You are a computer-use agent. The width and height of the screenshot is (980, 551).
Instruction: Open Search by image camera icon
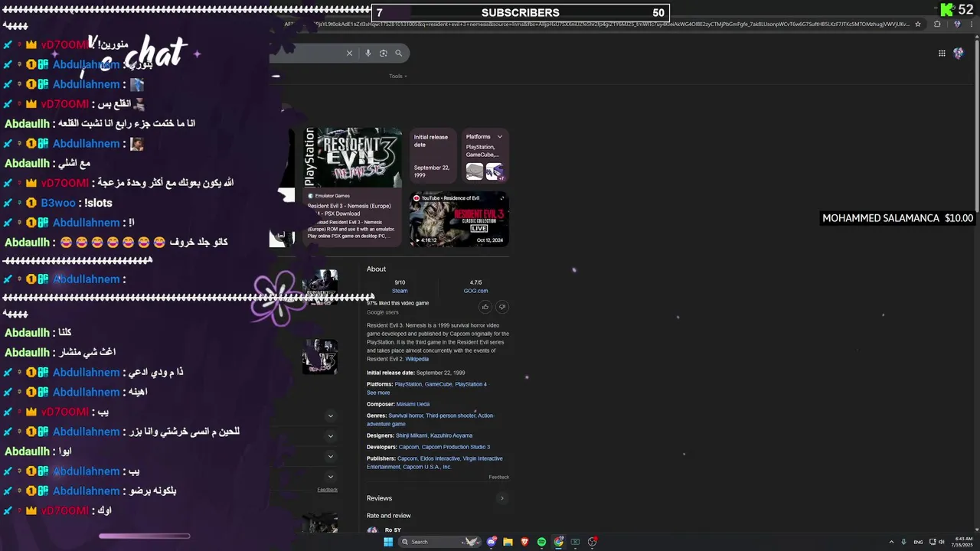[x=384, y=53]
